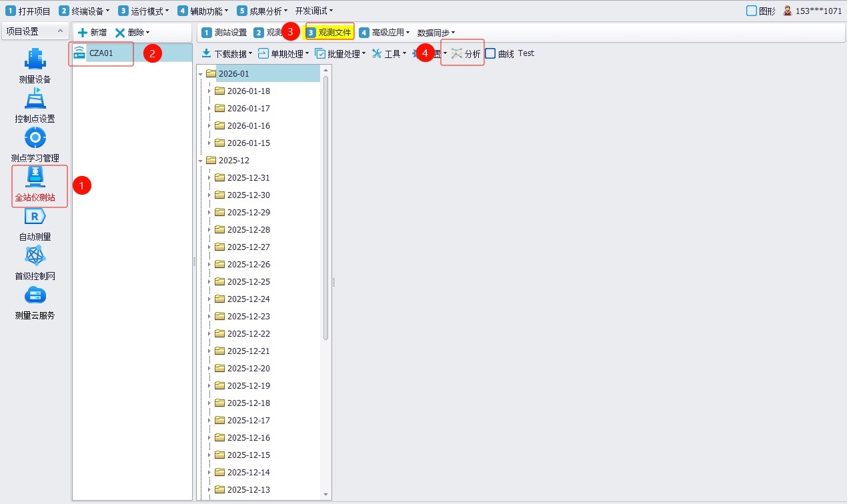Click the 全站仪测站 sidebar icon

point(35,177)
